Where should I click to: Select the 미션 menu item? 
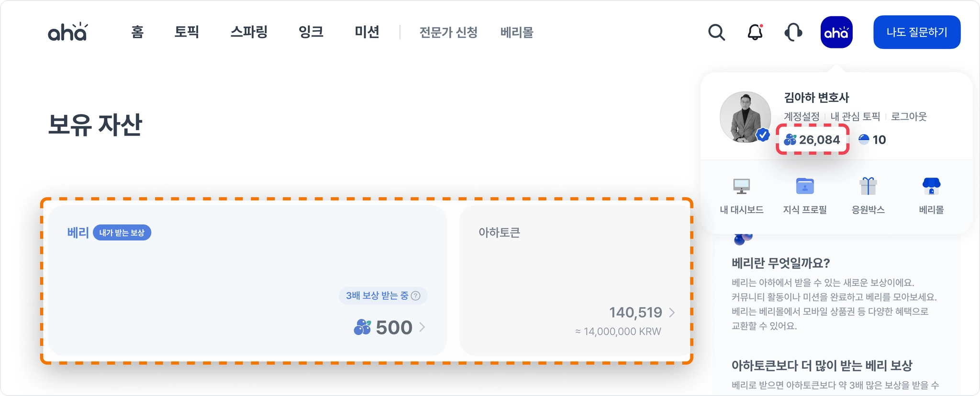point(367,32)
